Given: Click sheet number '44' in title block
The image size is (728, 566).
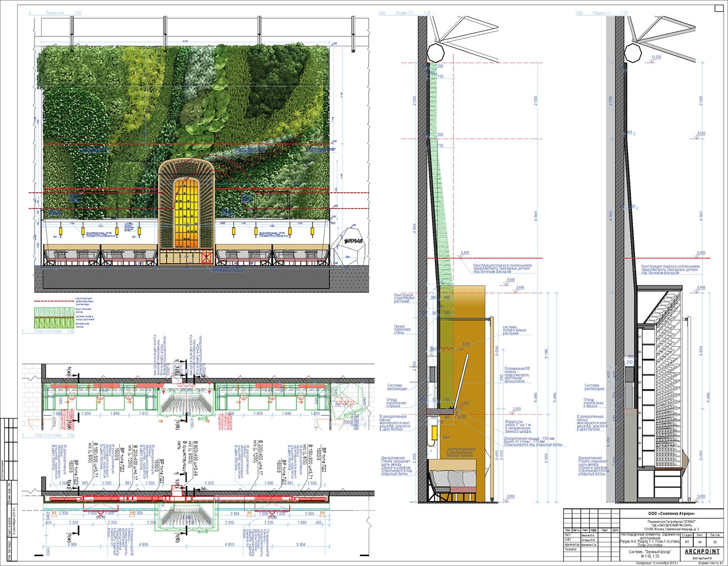Looking at the screenshot, I should click(700, 542).
